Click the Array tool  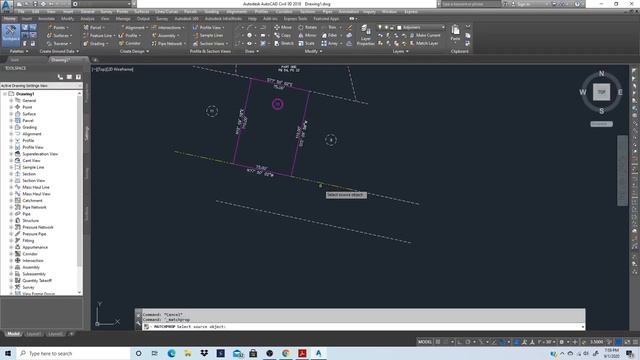[329, 43]
